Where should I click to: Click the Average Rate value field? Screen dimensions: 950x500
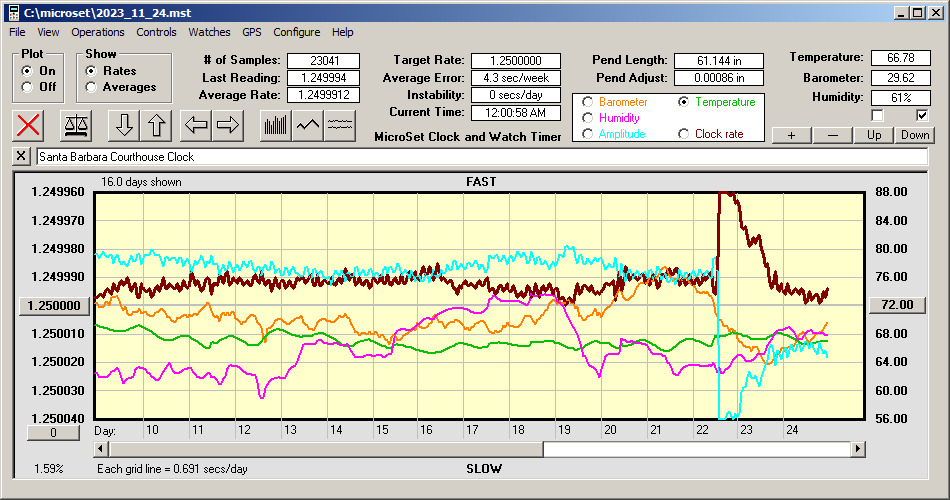pyautogui.click(x=324, y=95)
